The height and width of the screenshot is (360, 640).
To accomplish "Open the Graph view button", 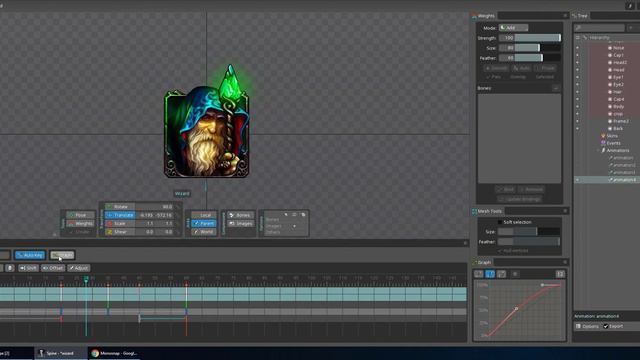I will click(62, 255).
